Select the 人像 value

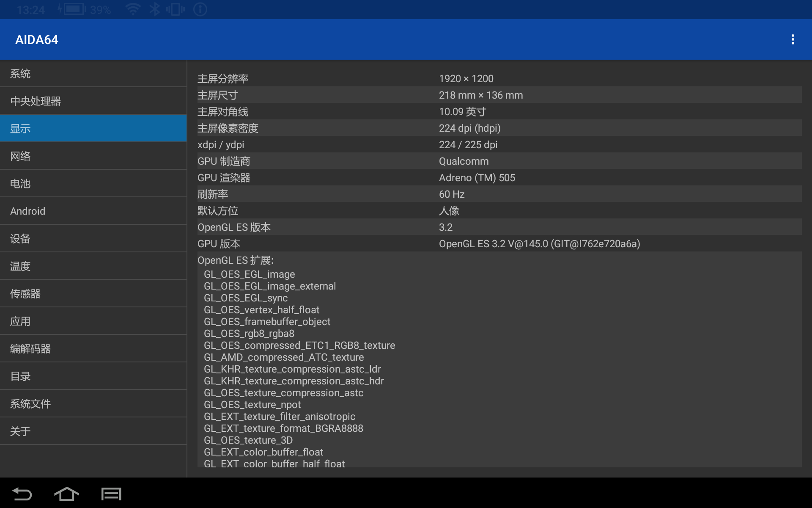pos(449,211)
